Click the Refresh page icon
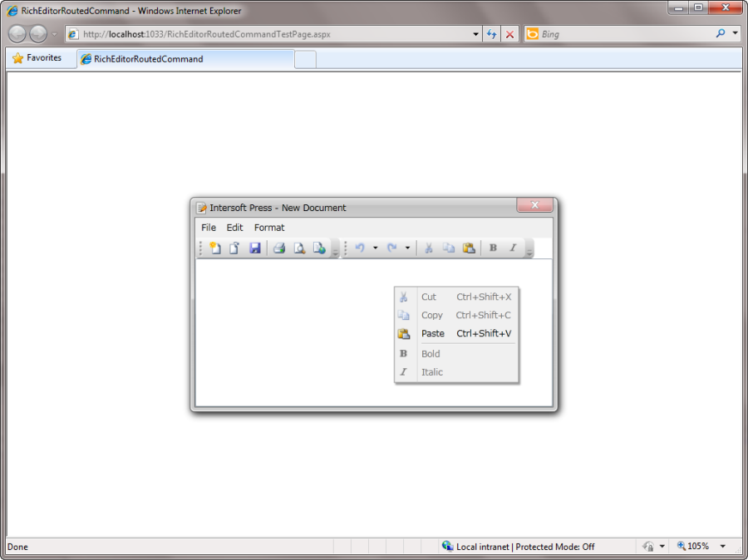This screenshot has height=560, width=748. point(492,34)
